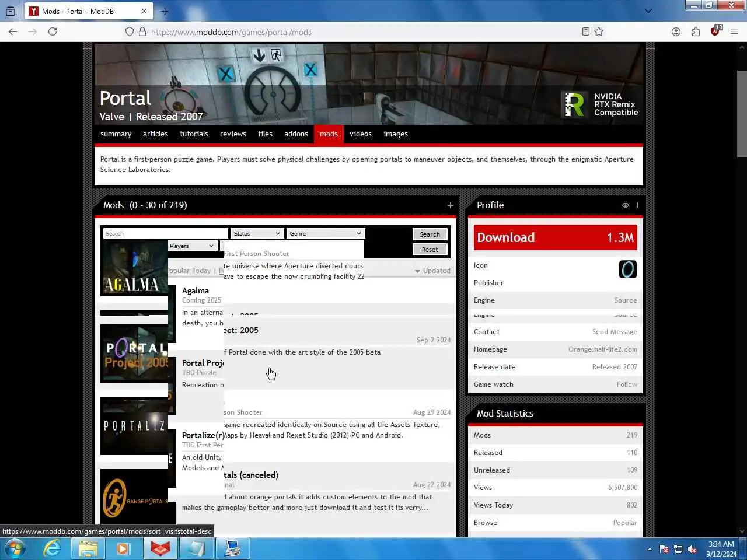Click the page vertical scrollbar thumb
Viewport: 747px width, 560px height.
coord(742,114)
